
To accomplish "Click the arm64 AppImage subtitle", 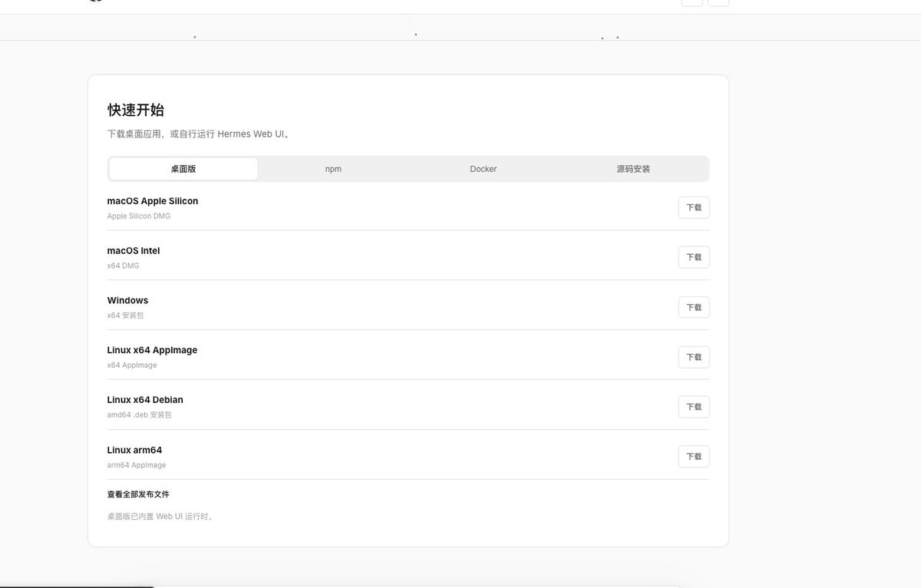I will [x=137, y=465].
